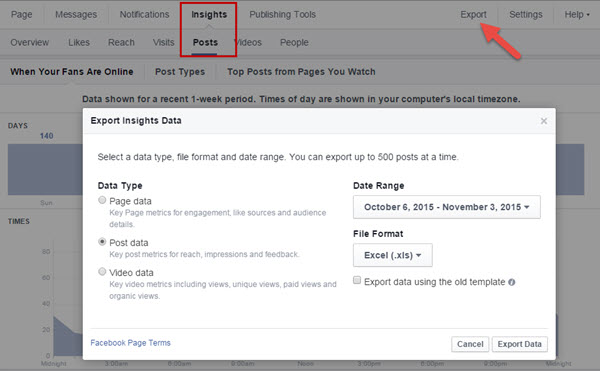
Task: Open the People insights section
Action: [x=294, y=42]
